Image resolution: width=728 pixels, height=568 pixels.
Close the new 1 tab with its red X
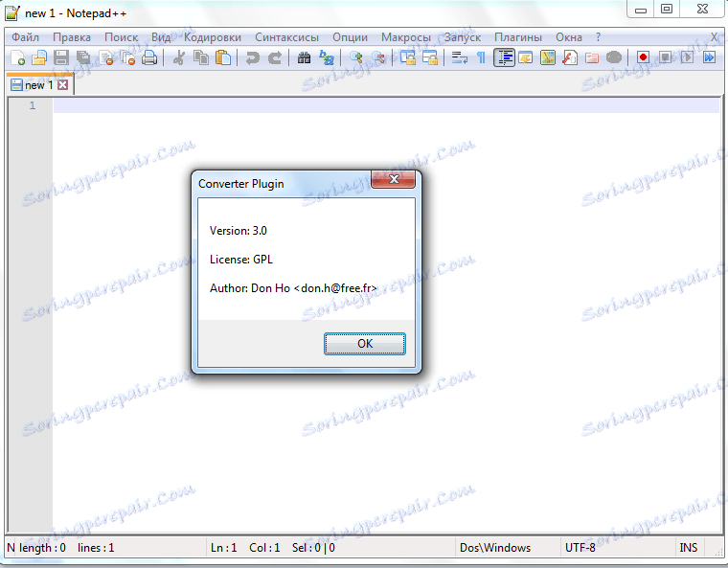(x=62, y=85)
